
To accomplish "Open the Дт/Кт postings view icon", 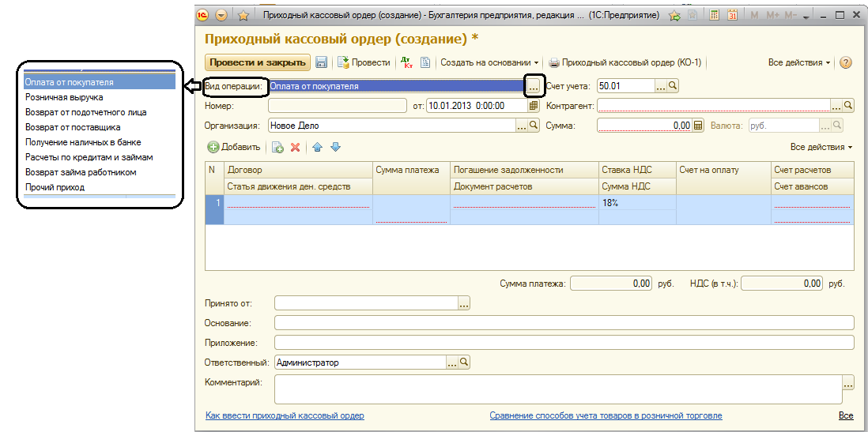I will [406, 62].
